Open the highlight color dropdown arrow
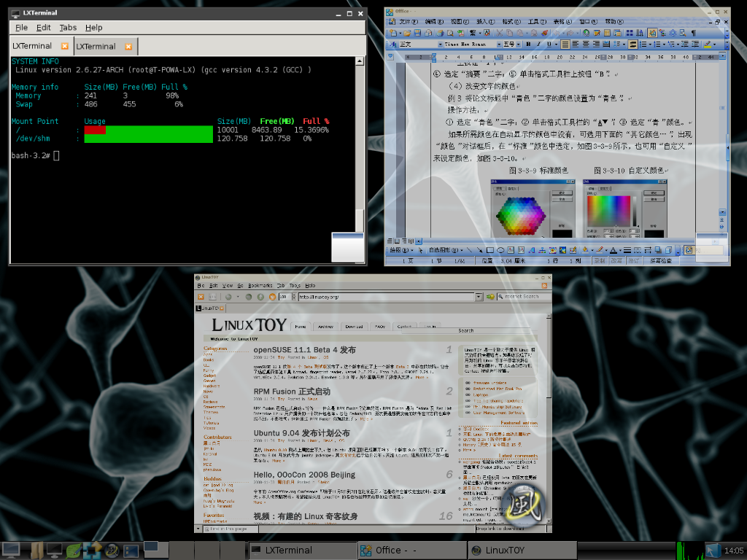The width and height of the screenshot is (747, 560). click(715, 44)
